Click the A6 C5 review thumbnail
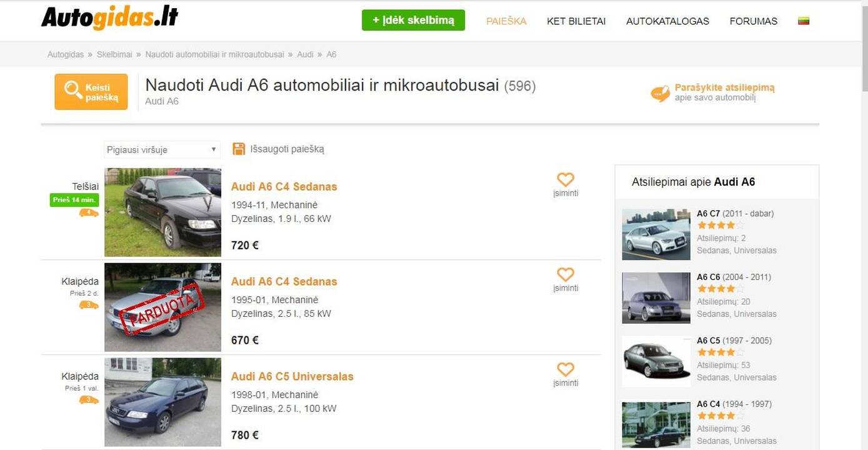 (x=656, y=361)
